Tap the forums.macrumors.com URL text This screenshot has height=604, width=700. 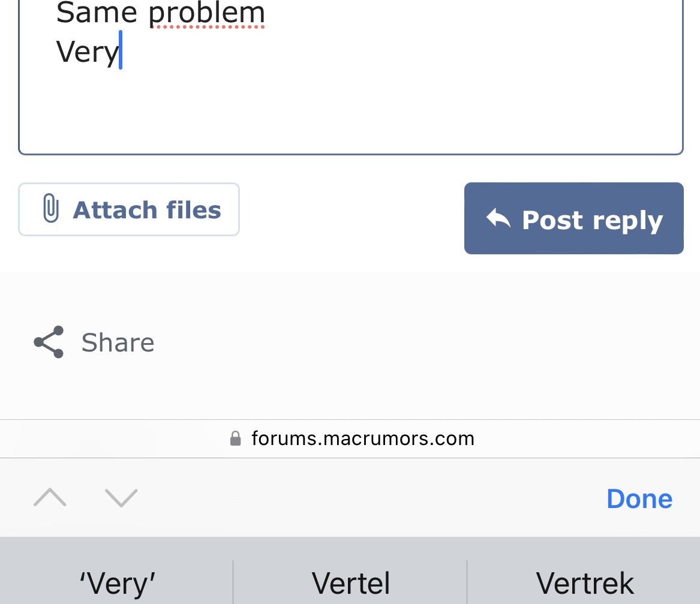tap(362, 438)
